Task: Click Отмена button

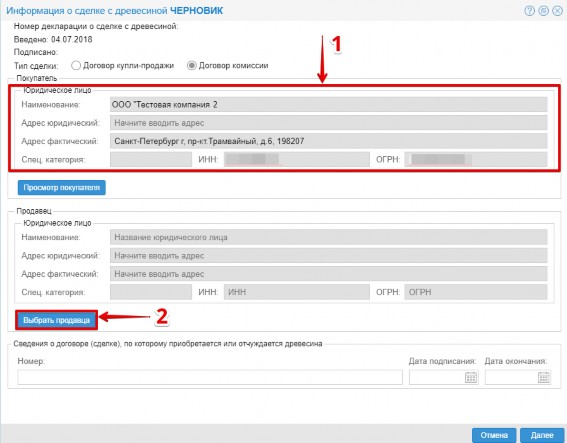Action: click(x=494, y=435)
